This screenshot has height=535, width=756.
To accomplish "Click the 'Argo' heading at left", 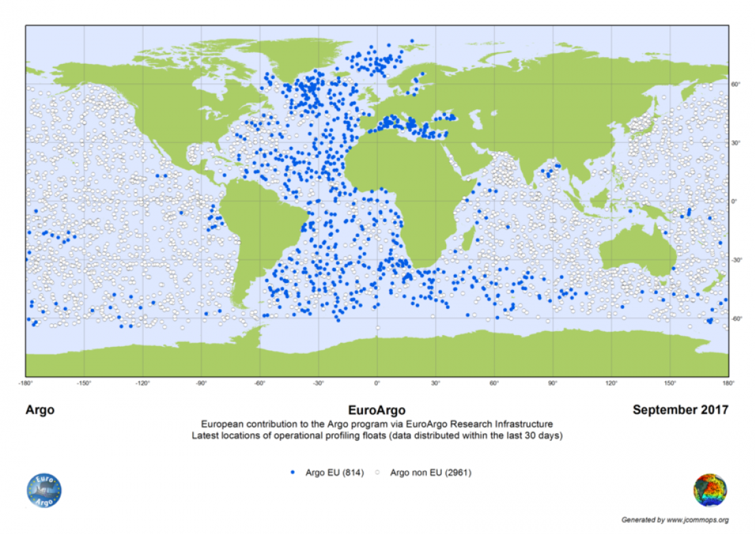I will point(40,410).
